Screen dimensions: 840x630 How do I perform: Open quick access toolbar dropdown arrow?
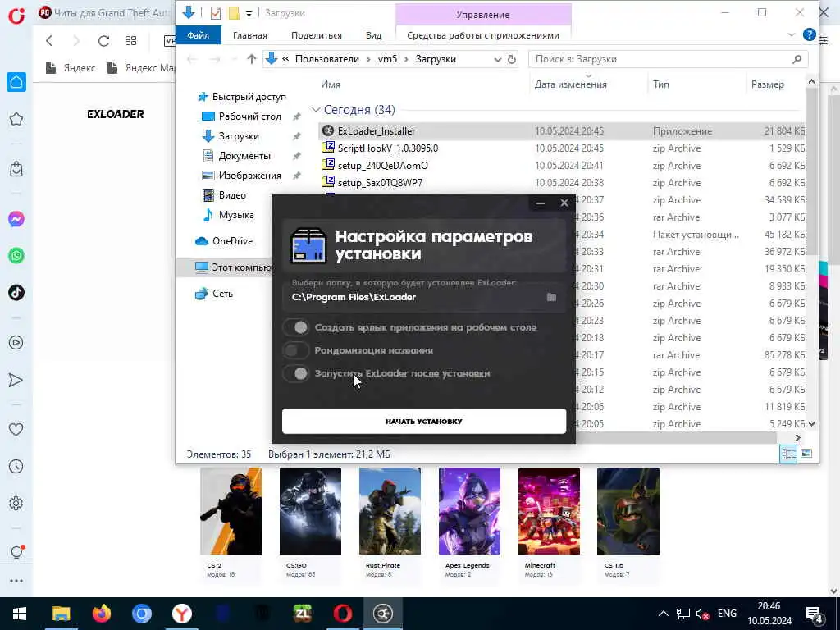click(249, 13)
